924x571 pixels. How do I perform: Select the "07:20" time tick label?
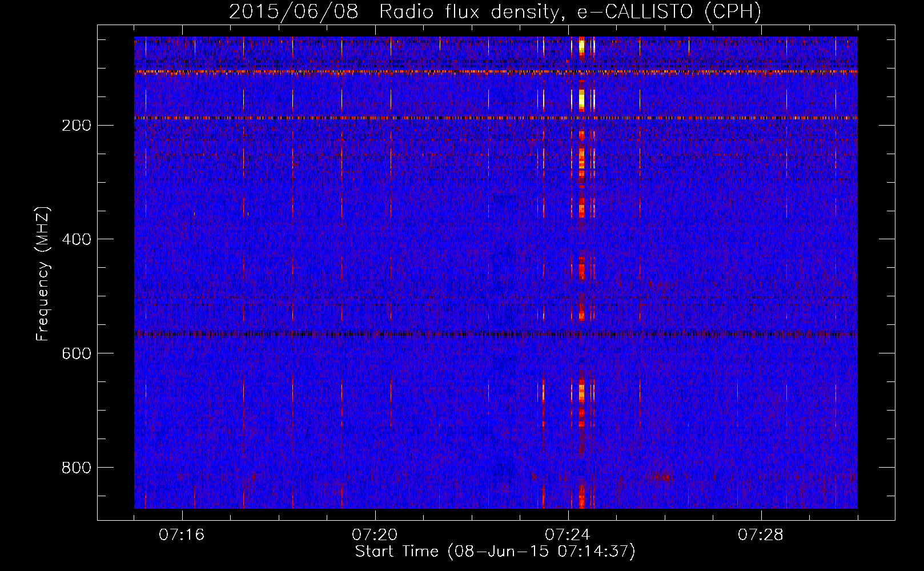(x=375, y=535)
